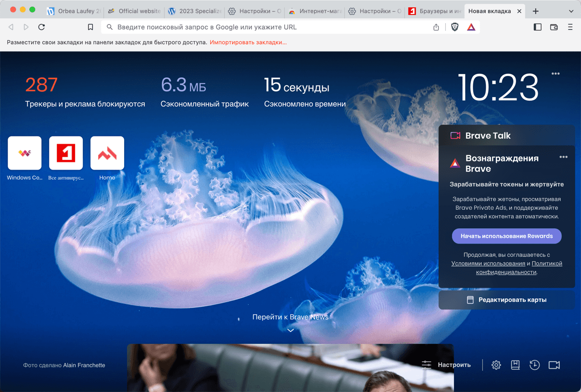Click the 15 секунды saved time stat

(x=305, y=92)
